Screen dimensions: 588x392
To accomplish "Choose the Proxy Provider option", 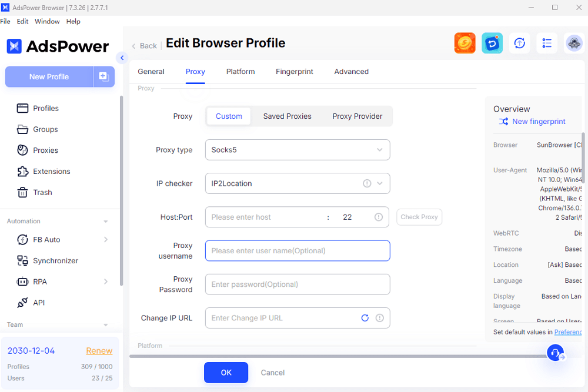I will coord(358,116).
